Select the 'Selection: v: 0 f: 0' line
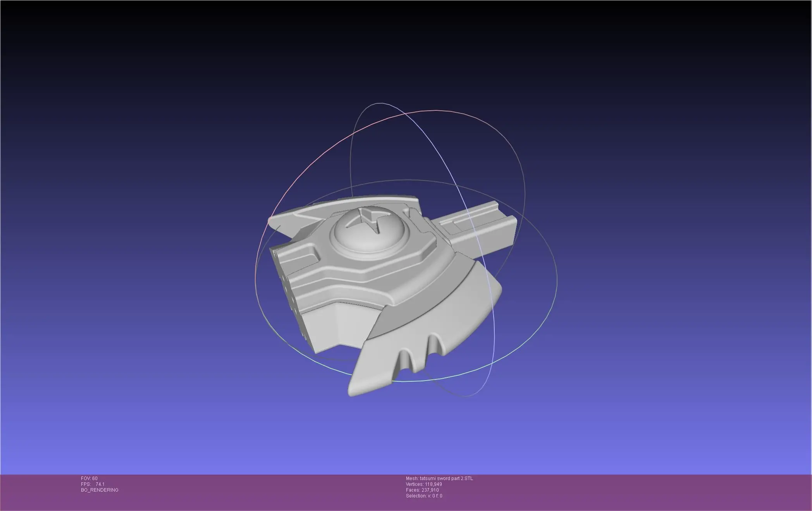Screen dimensions: 812x511 point(424,496)
